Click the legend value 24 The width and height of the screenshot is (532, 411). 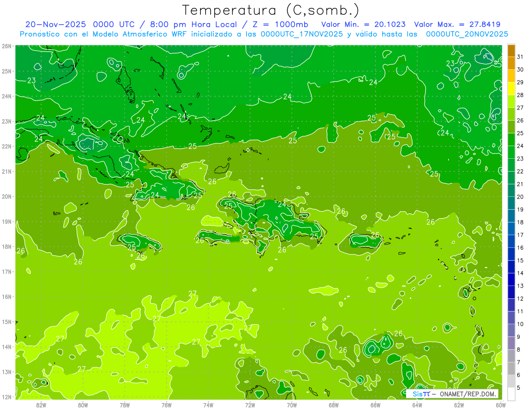[520, 146]
